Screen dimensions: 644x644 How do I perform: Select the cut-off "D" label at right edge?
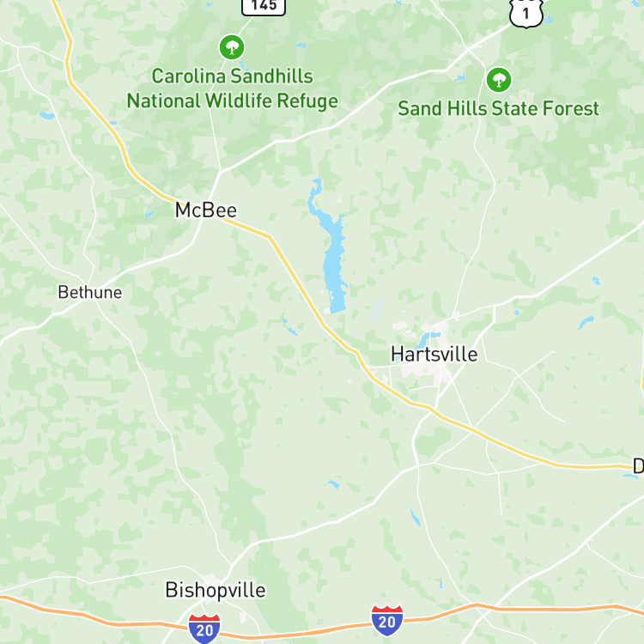tap(638, 466)
